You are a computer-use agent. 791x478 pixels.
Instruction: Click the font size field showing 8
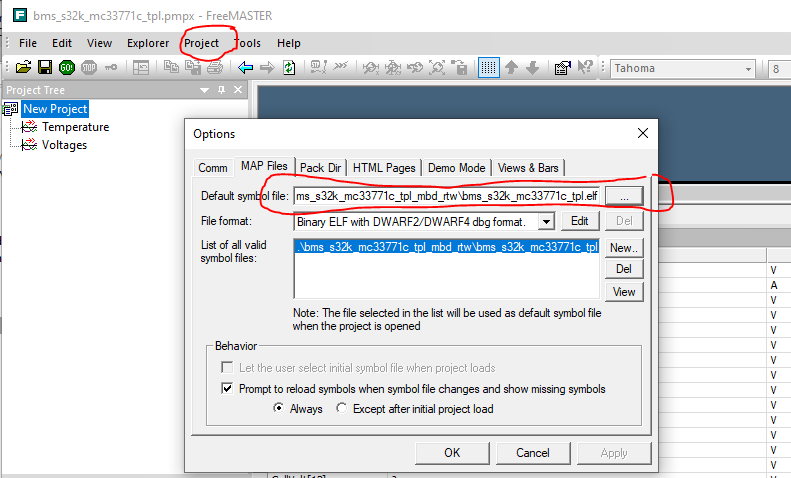779,69
